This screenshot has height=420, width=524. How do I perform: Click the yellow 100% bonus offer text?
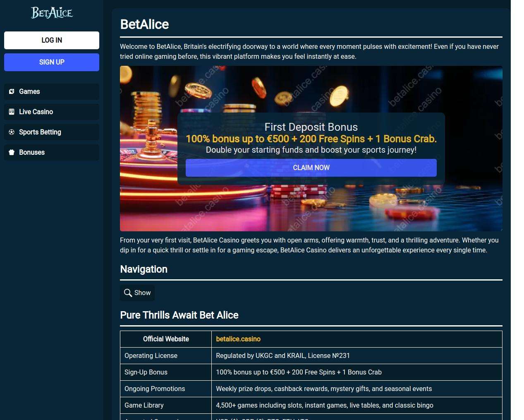coord(311,139)
